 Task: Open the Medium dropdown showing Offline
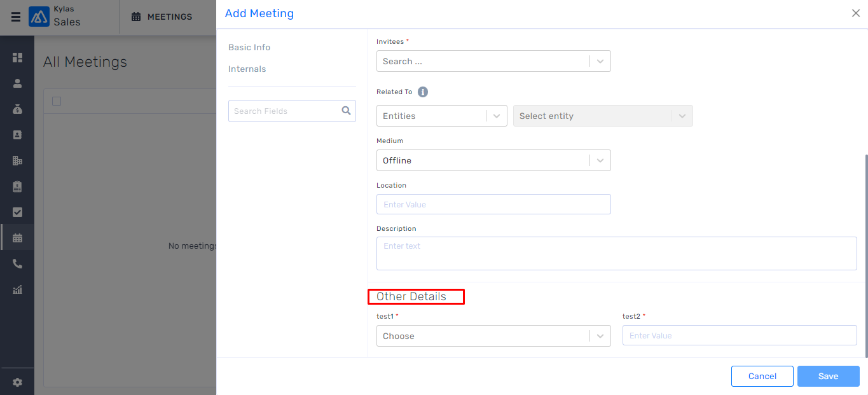[493, 160]
